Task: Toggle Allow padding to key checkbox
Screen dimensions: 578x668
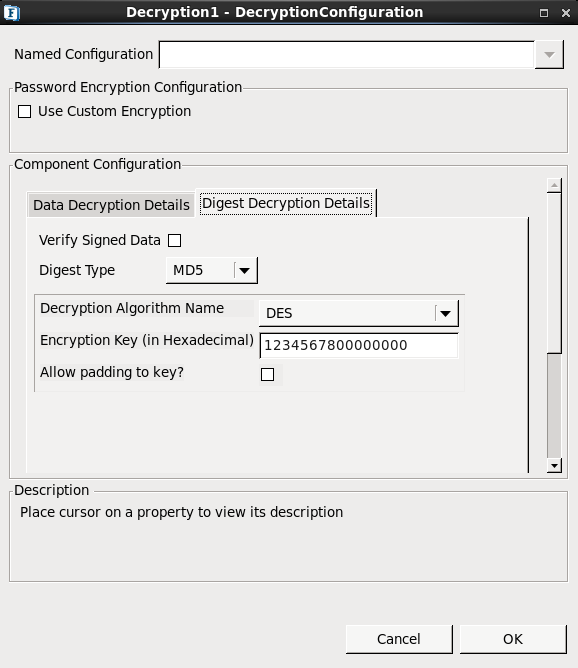Action: pos(267,374)
